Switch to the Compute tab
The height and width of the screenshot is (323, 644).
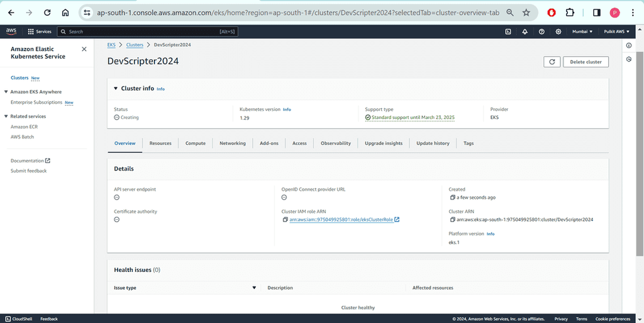coord(196,144)
